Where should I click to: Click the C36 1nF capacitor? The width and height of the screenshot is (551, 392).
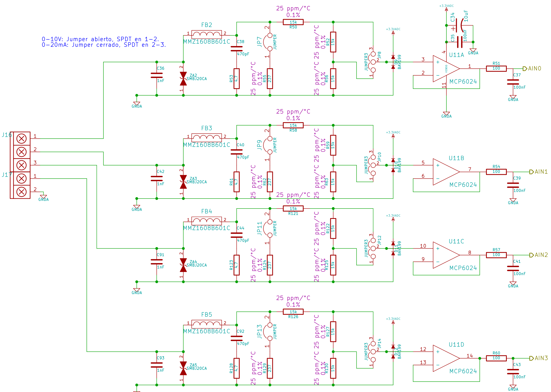pos(157,75)
